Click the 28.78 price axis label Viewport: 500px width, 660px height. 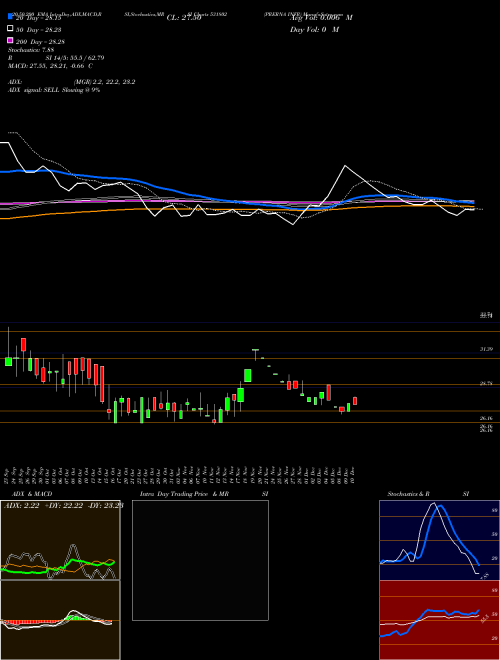(x=486, y=383)
